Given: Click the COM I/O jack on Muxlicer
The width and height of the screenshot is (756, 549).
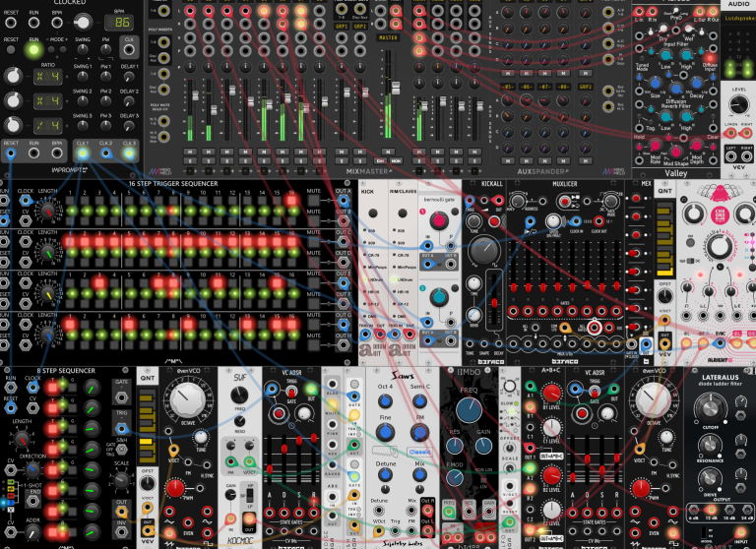Looking at the screenshot, I should [565, 329].
